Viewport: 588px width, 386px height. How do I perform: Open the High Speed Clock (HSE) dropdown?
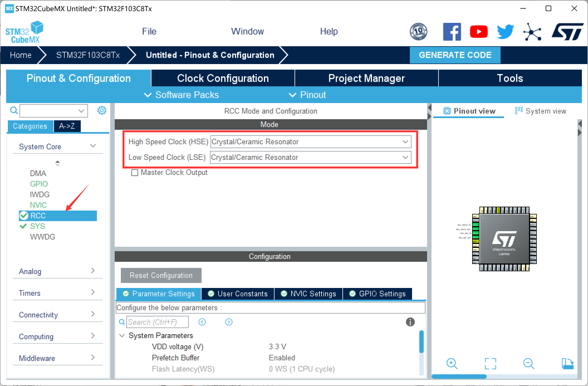tap(311, 142)
